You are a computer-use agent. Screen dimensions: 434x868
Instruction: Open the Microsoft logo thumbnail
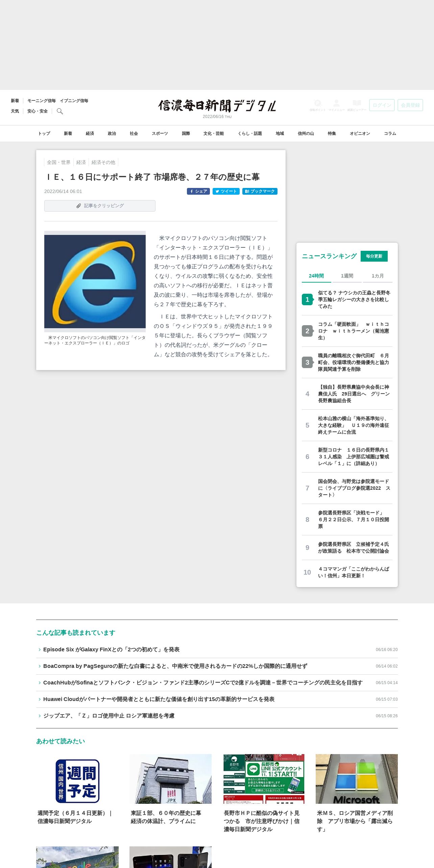pos(357,779)
